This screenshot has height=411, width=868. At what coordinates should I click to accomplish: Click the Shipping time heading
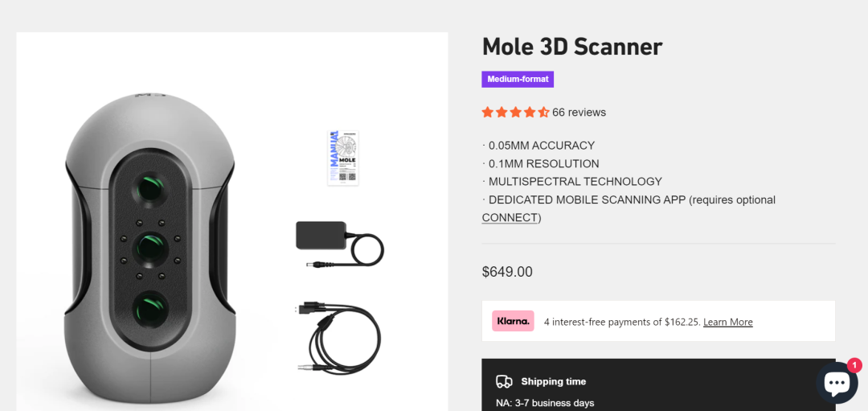(x=553, y=381)
